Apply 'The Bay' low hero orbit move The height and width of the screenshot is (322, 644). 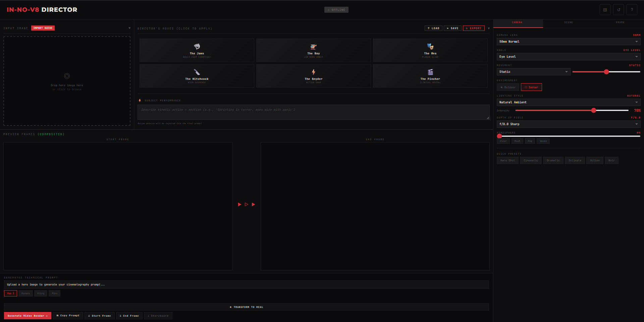click(313, 50)
